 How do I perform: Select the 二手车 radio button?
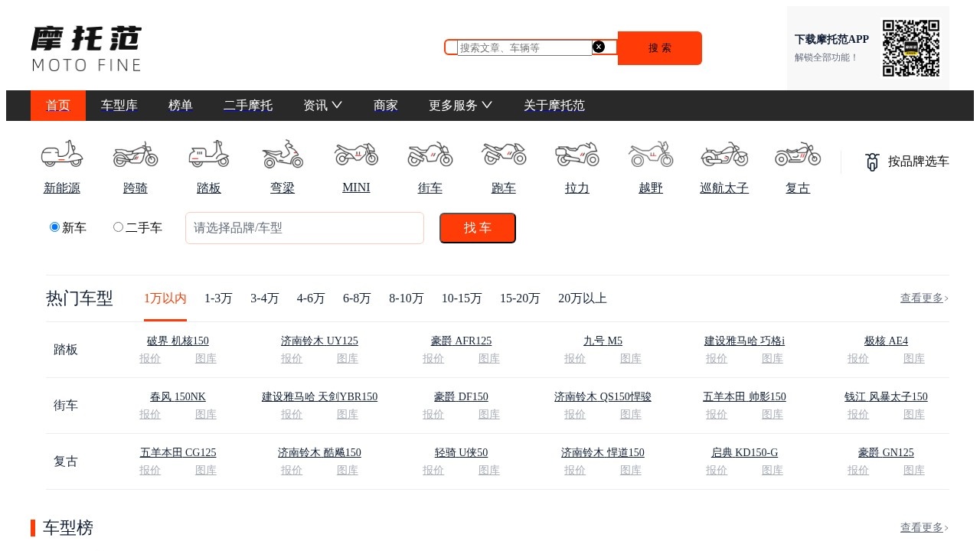tap(118, 227)
